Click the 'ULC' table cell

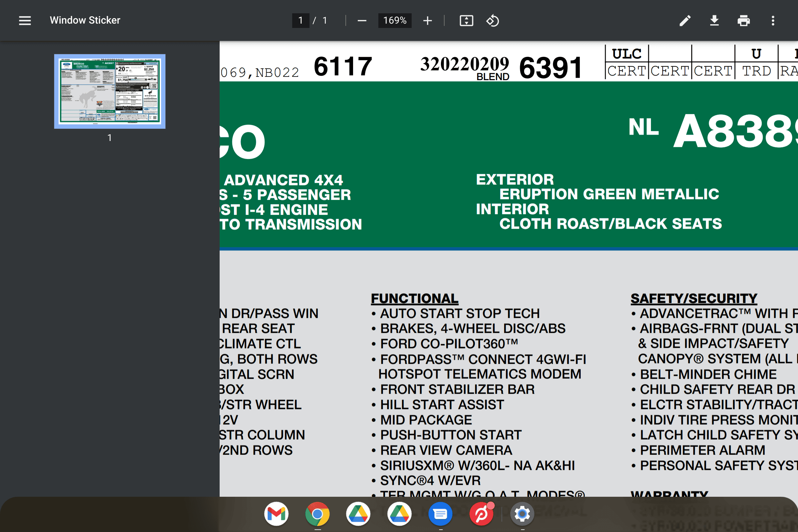627,54
